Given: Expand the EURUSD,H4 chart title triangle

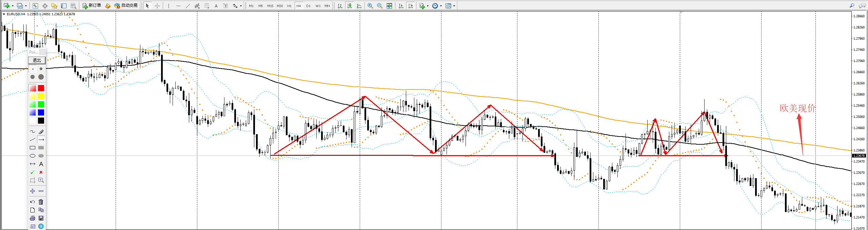Looking at the screenshot, I should (x=4, y=14).
